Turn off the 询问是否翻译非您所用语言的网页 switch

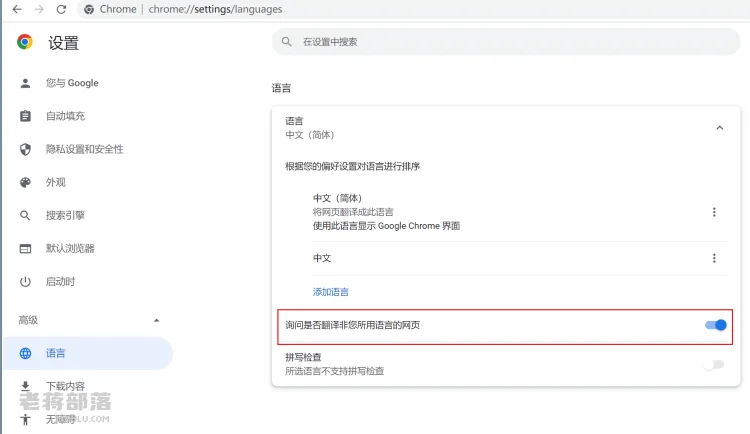pyautogui.click(x=716, y=325)
